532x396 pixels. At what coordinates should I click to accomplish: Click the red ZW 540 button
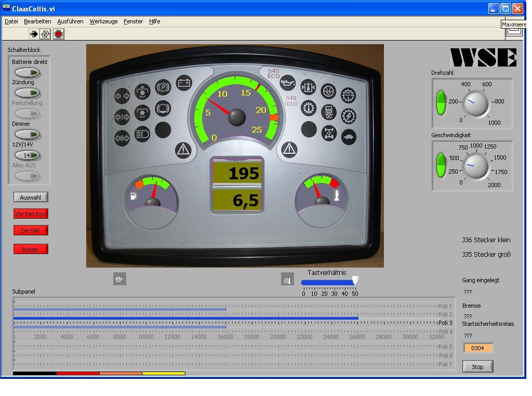tap(31, 230)
